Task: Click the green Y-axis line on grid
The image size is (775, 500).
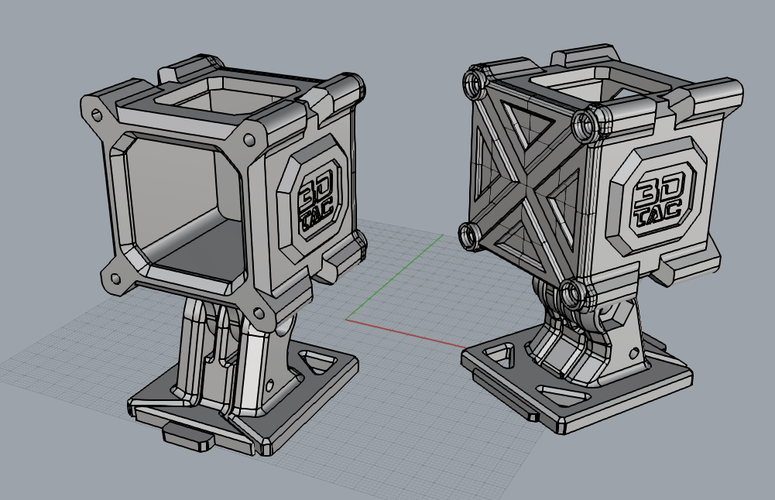Action: tap(394, 277)
